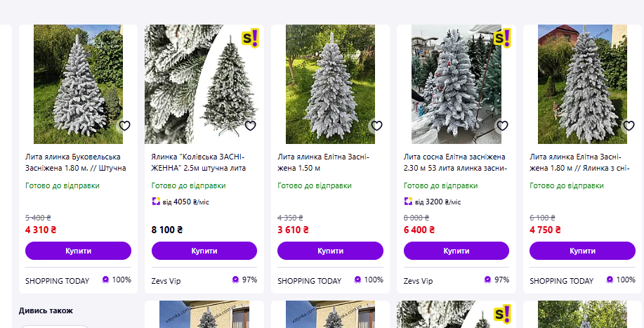Viewport: 644px width, 328px height.
Task: Buy the 6 400 ₴ Елітна pine
Action: [x=456, y=251]
